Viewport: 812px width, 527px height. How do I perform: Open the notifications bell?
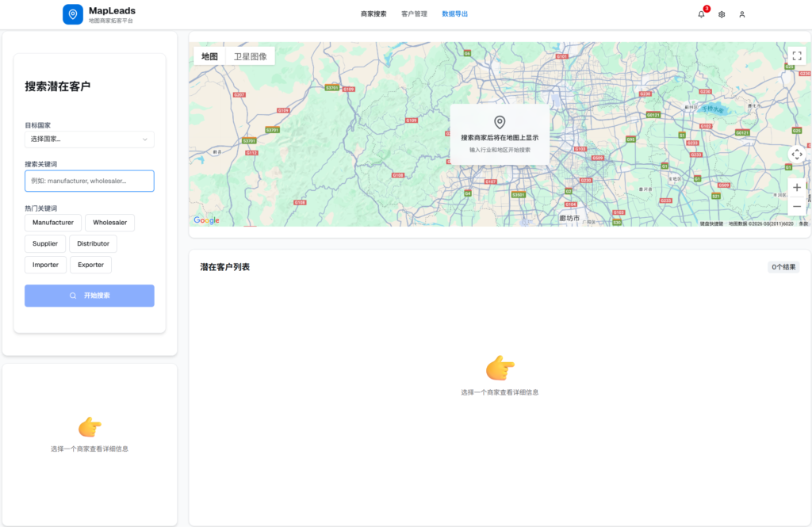pyautogui.click(x=701, y=14)
